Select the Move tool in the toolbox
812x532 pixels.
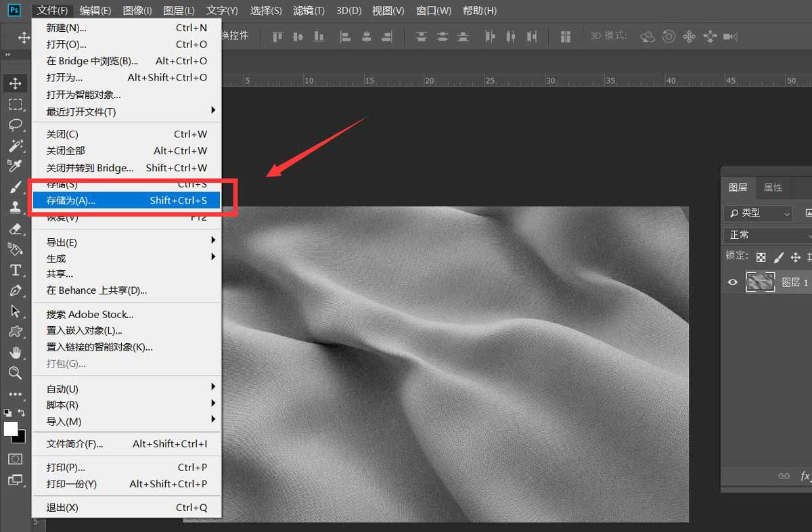pyautogui.click(x=15, y=83)
